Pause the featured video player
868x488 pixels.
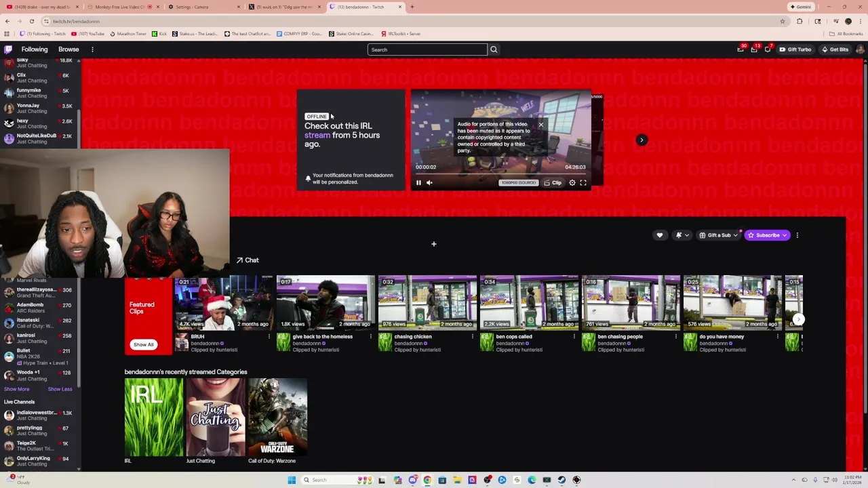click(x=418, y=182)
